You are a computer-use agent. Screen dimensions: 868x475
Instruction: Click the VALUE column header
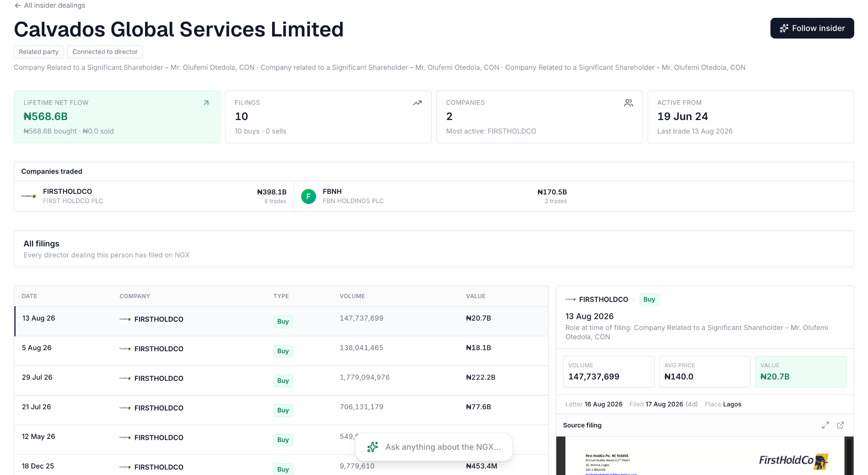(476, 296)
